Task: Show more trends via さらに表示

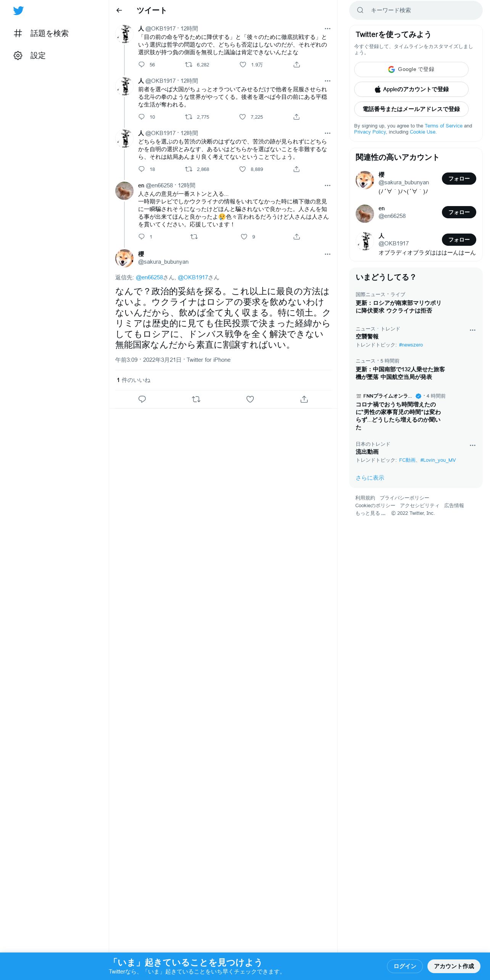Action: (370, 478)
